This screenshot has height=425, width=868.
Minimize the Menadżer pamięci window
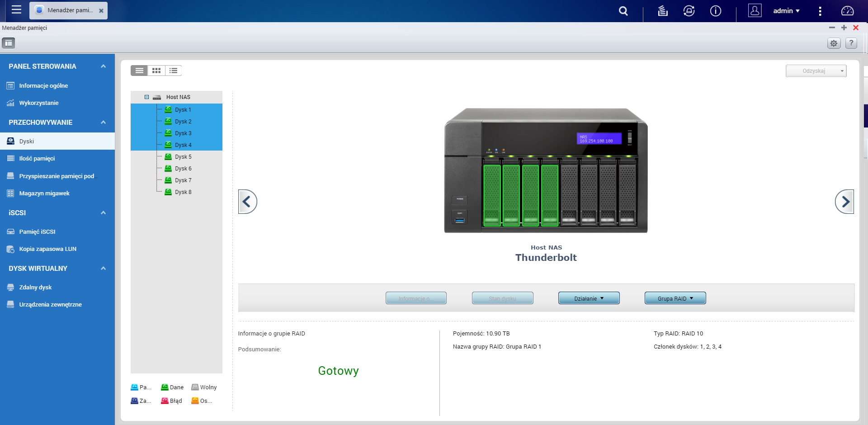click(x=832, y=28)
